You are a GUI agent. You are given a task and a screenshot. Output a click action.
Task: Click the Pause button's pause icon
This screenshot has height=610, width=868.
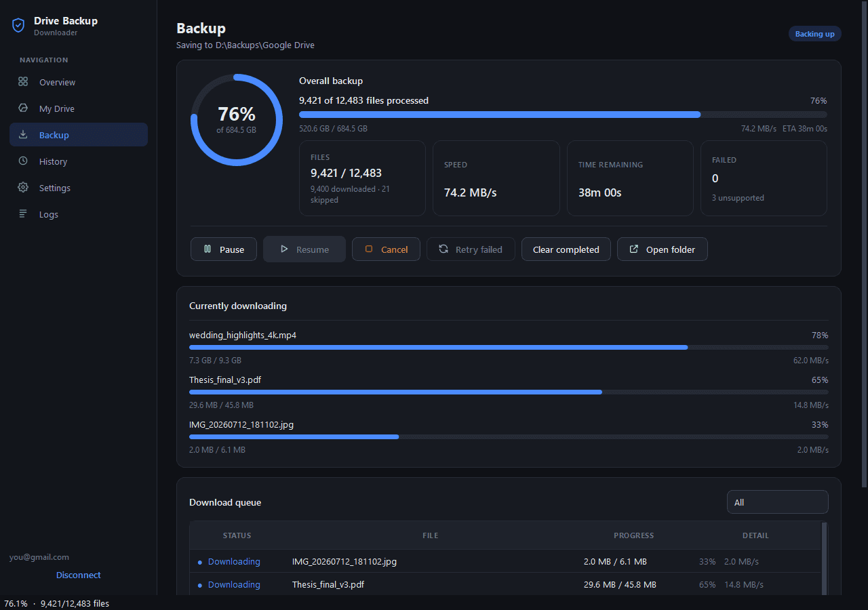point(208,249)
